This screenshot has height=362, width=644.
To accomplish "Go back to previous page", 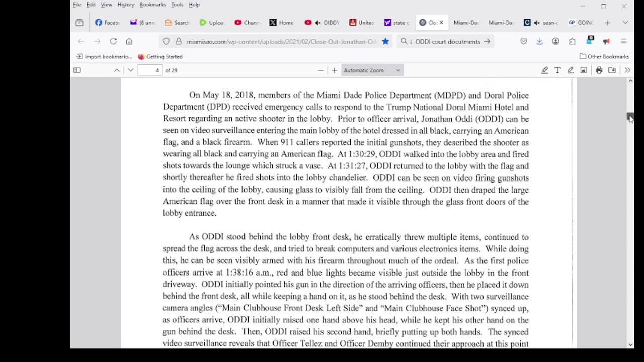I will click(81, 42).
